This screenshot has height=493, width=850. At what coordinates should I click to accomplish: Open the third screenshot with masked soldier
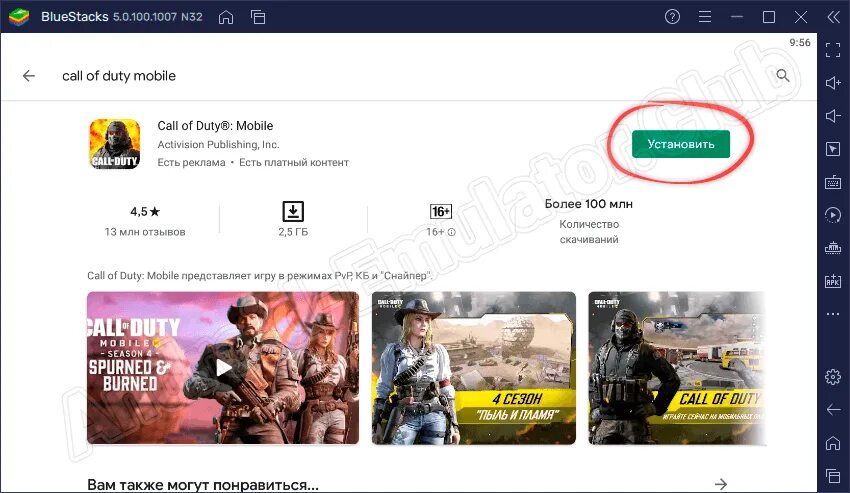(x=677, y=368)
